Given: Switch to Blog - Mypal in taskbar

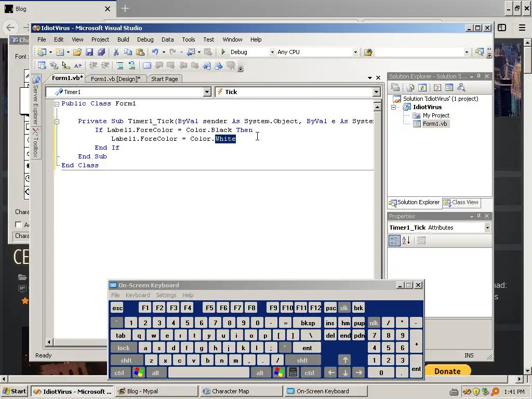Looking at the screenshot, I should (157, 391).
